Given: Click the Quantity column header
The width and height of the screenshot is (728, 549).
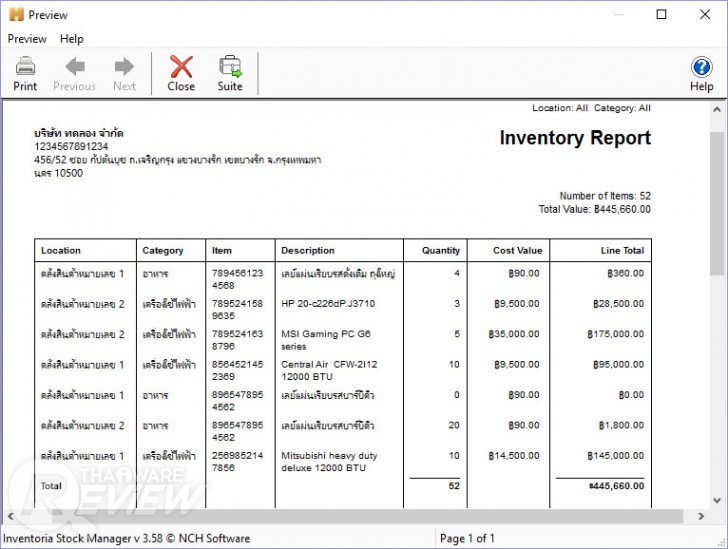Looking at the screenshot, I should pos(441,251).
